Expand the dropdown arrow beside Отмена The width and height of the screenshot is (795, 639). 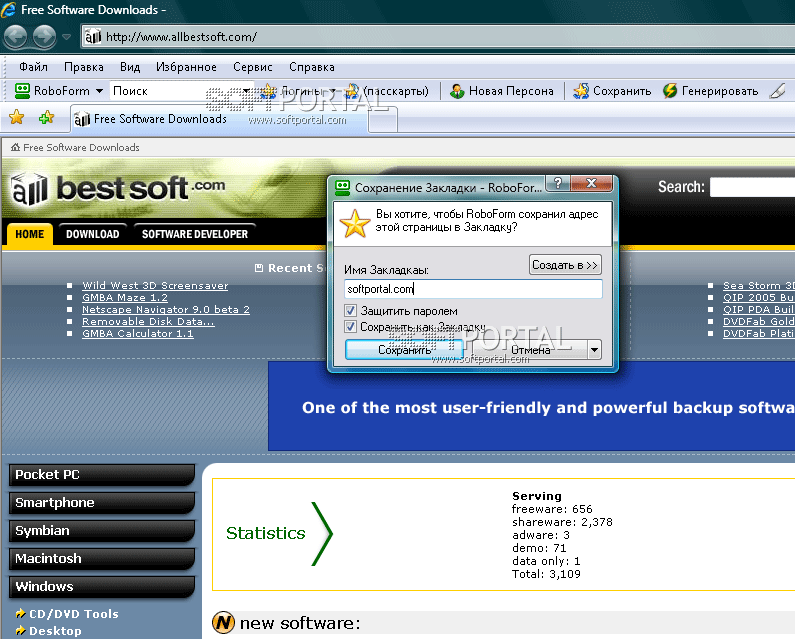coord(595,350)
